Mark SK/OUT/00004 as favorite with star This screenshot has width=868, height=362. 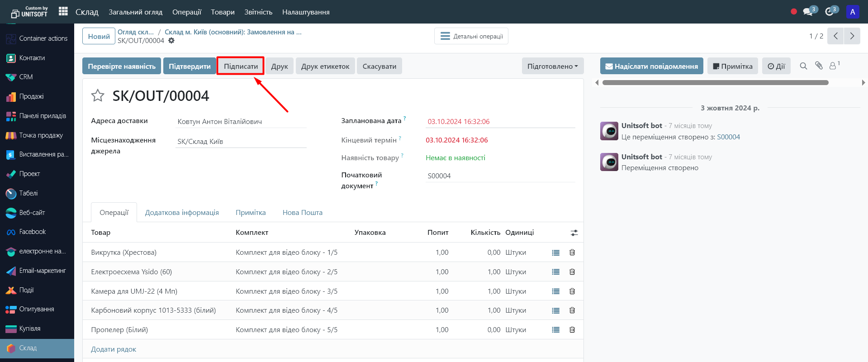tap(98, 95)
